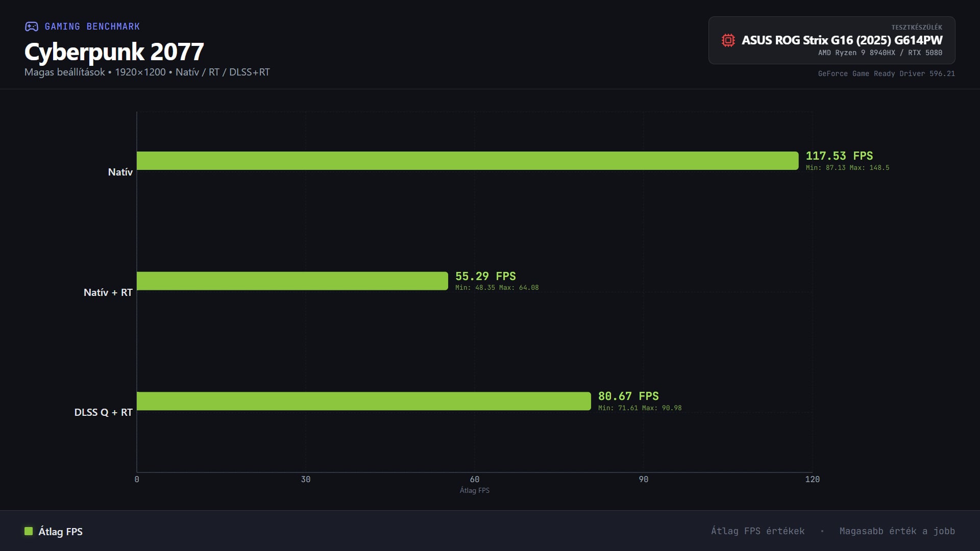Select the Natív + RT bar
Viewport: 980px width, 551px height.
[292, 281]
